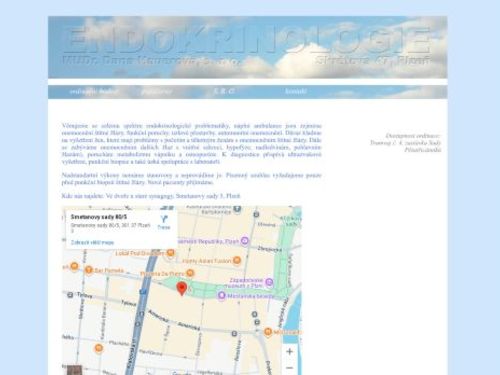Viewport: 500px width, 375px height.
Task: Zoom out the map with minus button
Action: [x=290, y=368]
